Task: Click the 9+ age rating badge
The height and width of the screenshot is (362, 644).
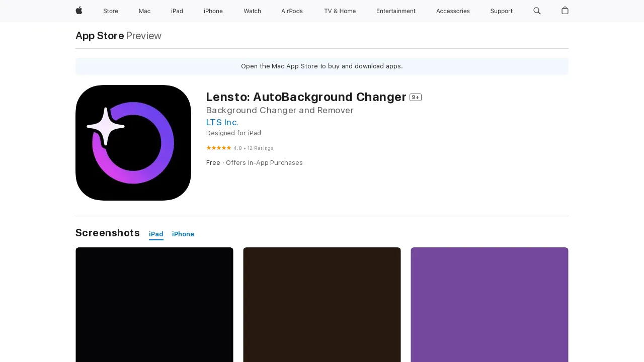Action: click(416, 97)
